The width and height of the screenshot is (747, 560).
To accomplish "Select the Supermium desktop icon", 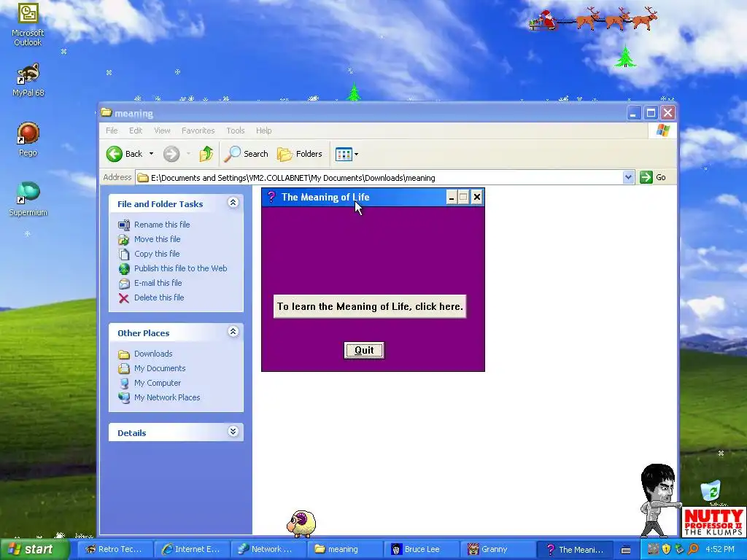I will coord(28,199).
